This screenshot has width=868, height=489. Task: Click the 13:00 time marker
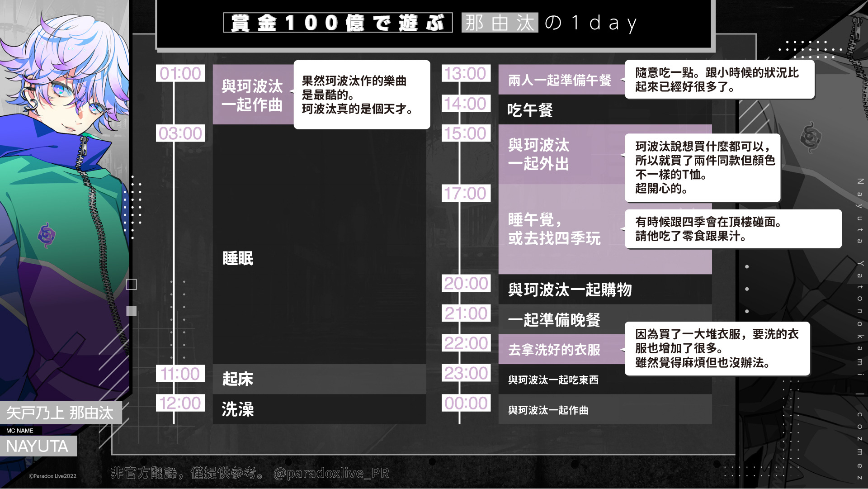(466, 73)
